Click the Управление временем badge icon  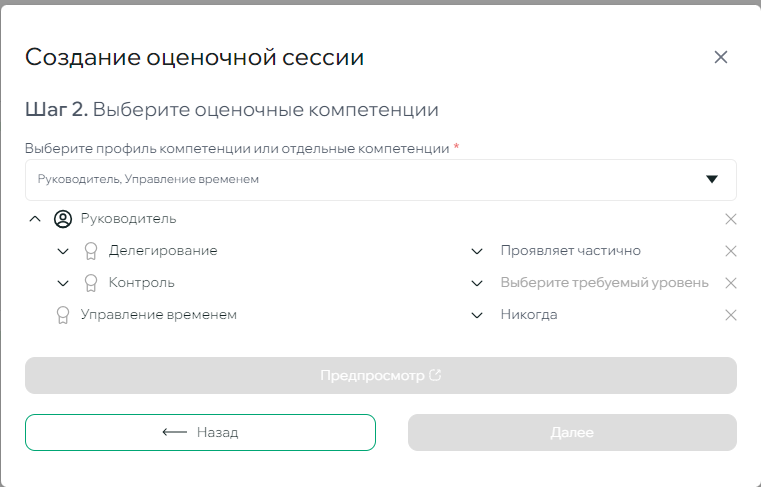tap(63, 315)
